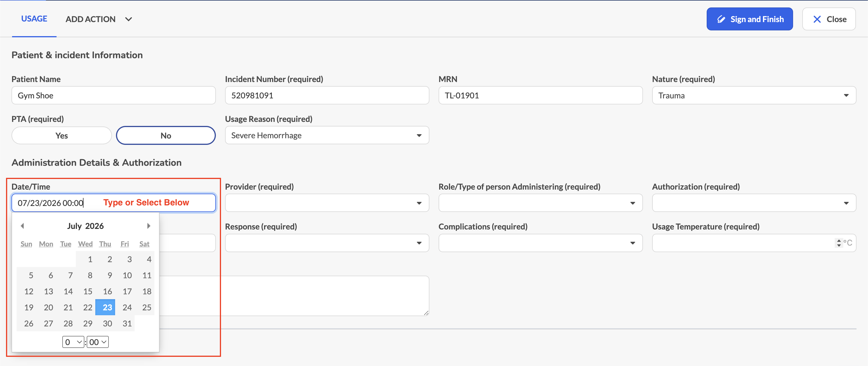This screenshot has width=868, height=366.
Task: Go to previous month in calendar
Action: (22, 226)
